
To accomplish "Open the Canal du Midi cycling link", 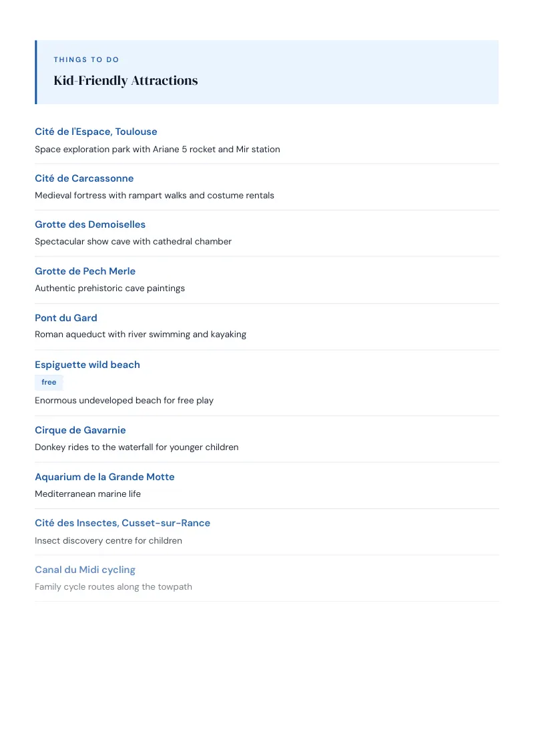I will tap(85, 570).
